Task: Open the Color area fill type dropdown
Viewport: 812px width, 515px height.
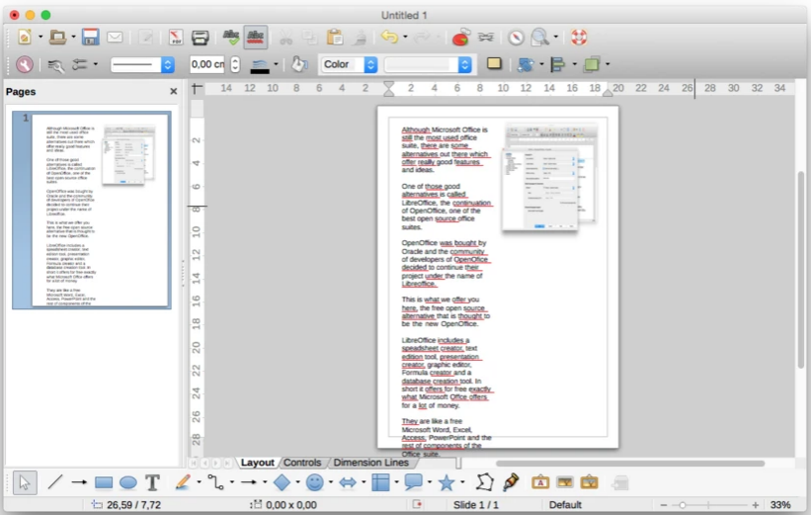Action: (348, 64)
